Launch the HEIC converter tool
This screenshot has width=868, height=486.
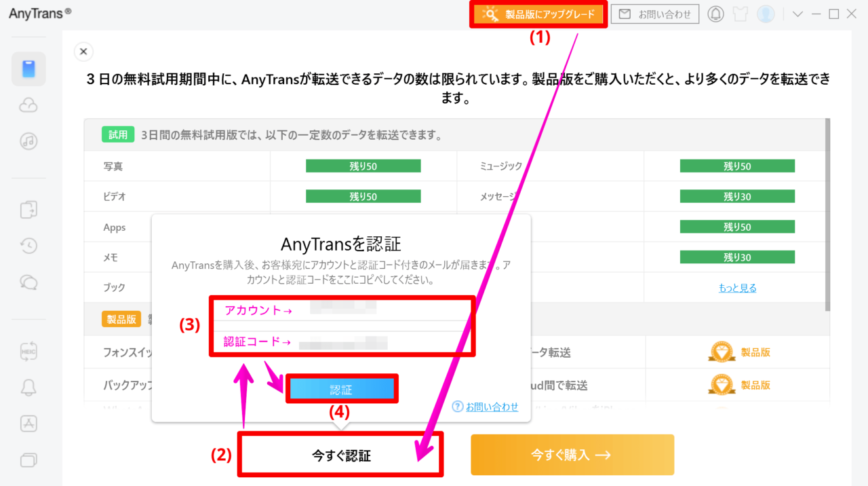pos(28,350)
